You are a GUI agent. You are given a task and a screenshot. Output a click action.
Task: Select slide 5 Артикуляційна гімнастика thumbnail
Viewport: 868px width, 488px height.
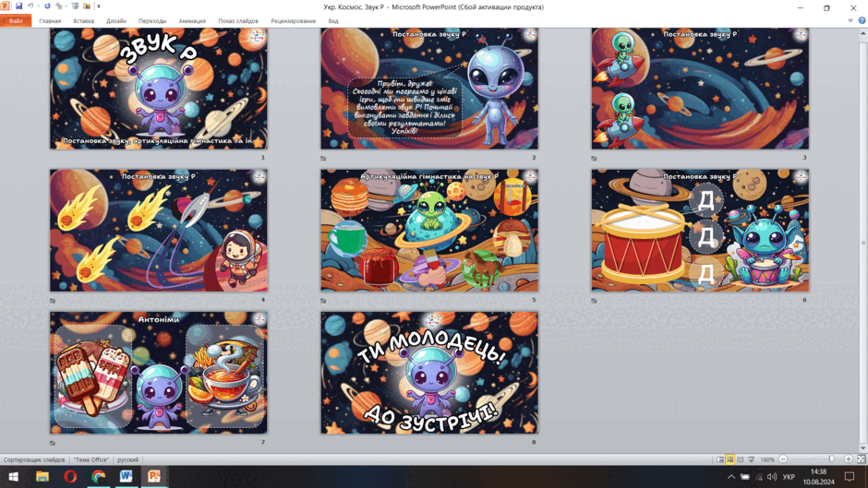[429, 231]
